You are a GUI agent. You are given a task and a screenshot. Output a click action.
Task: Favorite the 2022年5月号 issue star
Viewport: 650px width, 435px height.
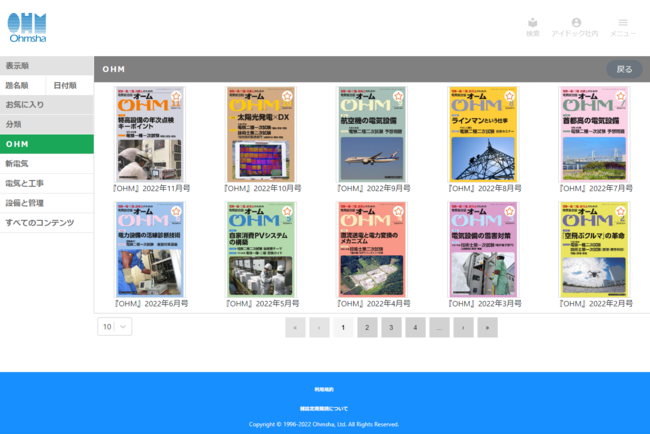287,211
